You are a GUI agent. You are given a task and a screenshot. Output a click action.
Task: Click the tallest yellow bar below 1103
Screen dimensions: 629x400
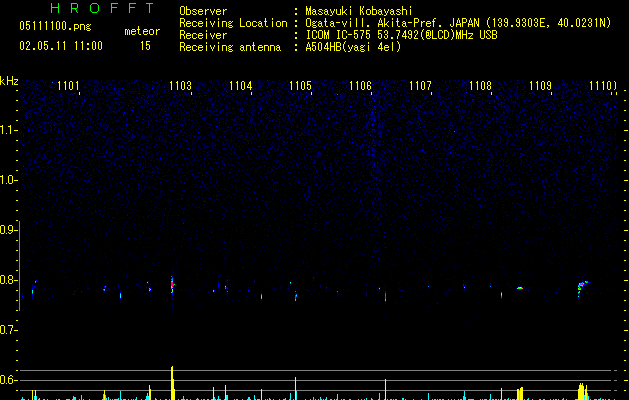pyautogui.click(x=172, y=383)
